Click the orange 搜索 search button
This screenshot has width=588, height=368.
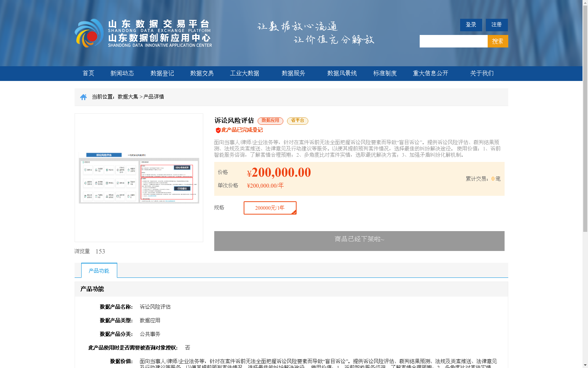(x=498, y=41)
